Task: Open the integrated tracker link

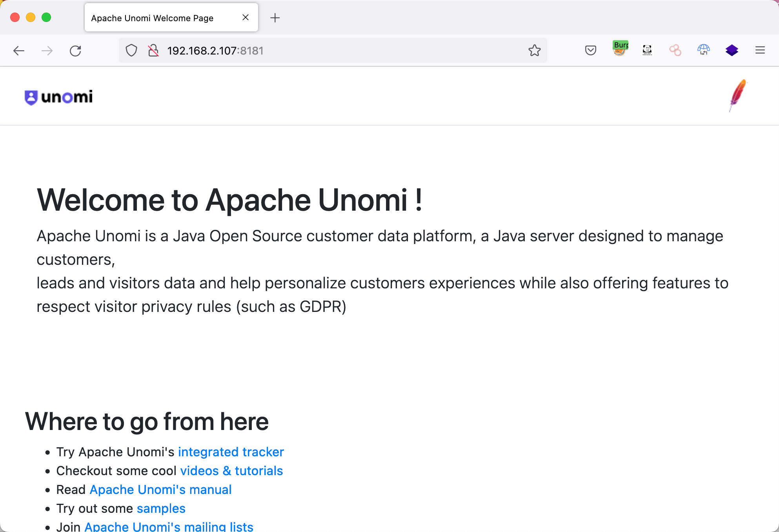Action: pos(231,452)
